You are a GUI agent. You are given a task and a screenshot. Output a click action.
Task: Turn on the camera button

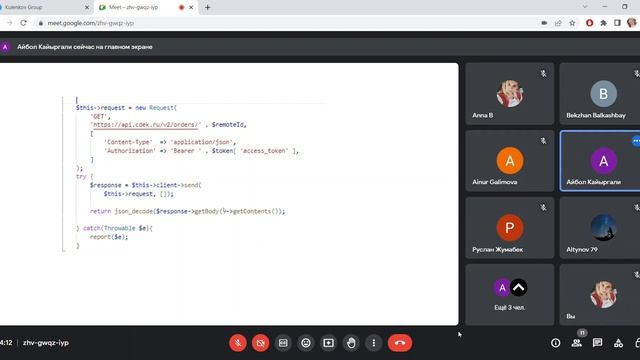coord(260,343)
